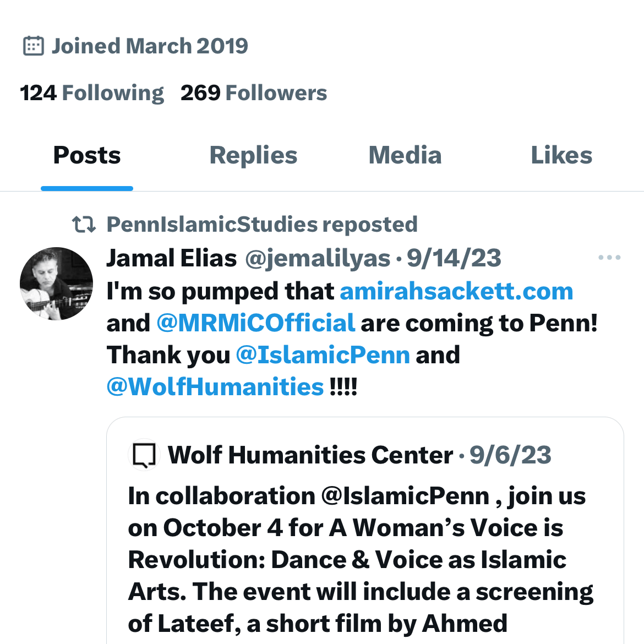
Task: Click the @jemalilyas handle
Action: pos(317,258)
